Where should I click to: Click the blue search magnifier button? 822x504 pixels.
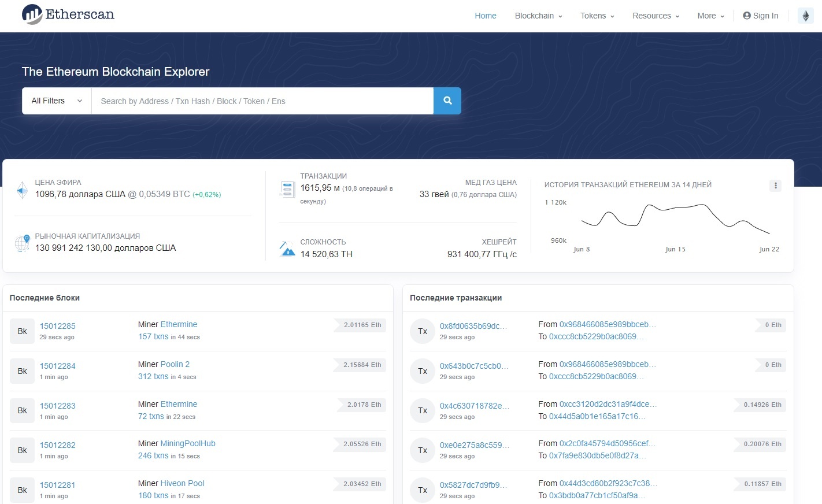coord(447,101)
